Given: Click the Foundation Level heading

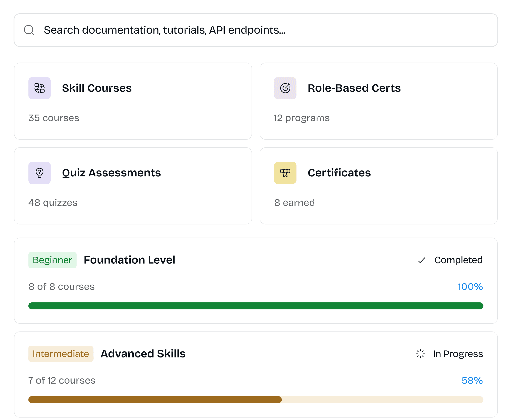Looking at the screenshot, I should pos(129,260).
